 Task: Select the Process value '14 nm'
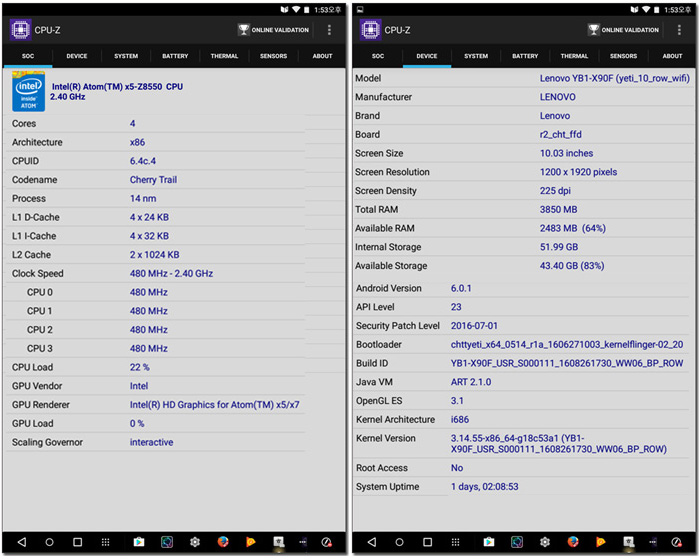pos(143,198)
